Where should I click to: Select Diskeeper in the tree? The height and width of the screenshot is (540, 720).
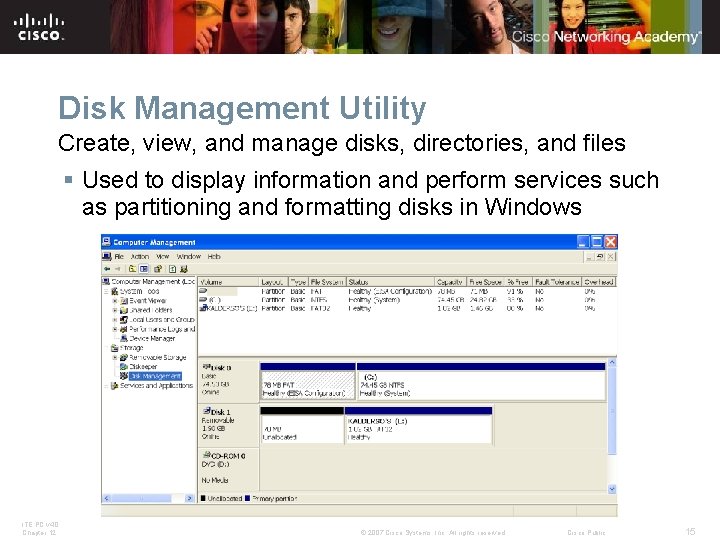click(x=143, y=366)
